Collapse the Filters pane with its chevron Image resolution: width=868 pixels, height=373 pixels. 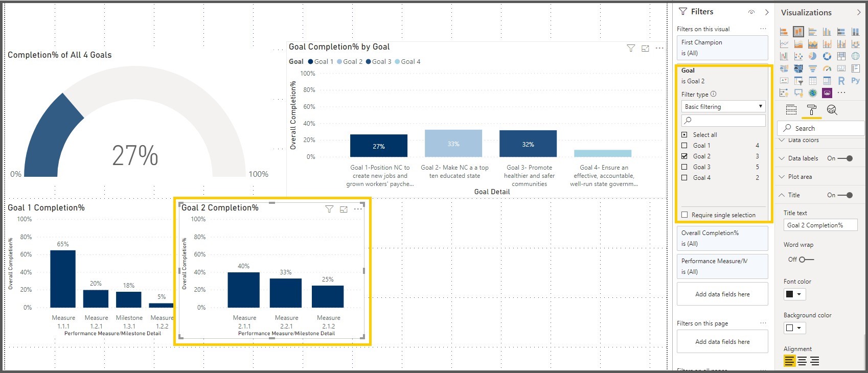click(x=767, y=12)
